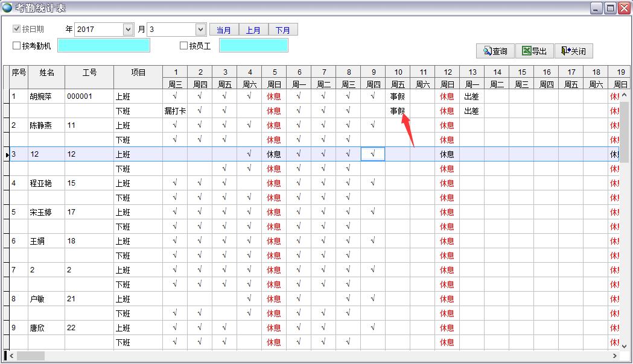Click the 导出 export button
The width and height of the screenshot is (633, 364).
pyautogui.click(x=534, y=51)
